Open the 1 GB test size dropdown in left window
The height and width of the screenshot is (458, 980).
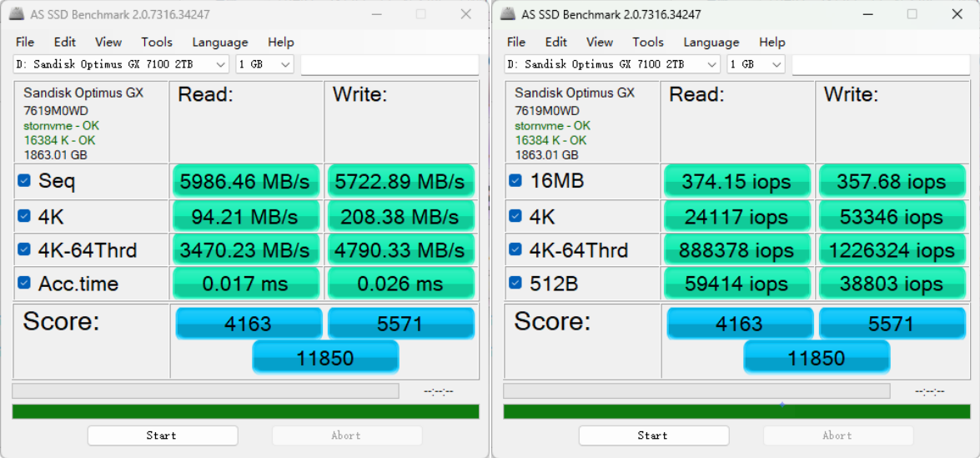(x=265, y=64)
